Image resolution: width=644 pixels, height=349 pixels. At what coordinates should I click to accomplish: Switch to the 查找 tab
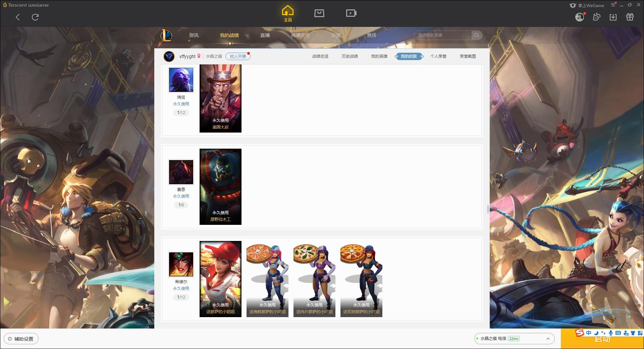tap(372, 35)
